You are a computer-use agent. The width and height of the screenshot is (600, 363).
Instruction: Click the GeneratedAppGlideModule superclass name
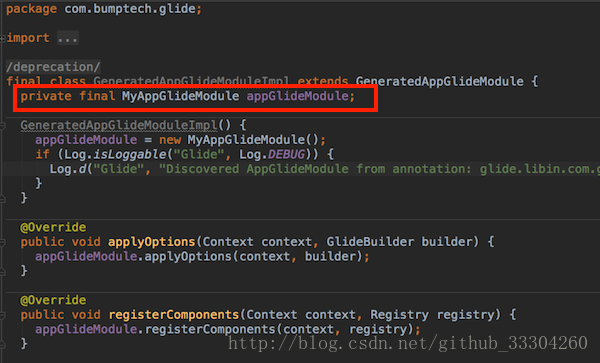pos(439,81)
